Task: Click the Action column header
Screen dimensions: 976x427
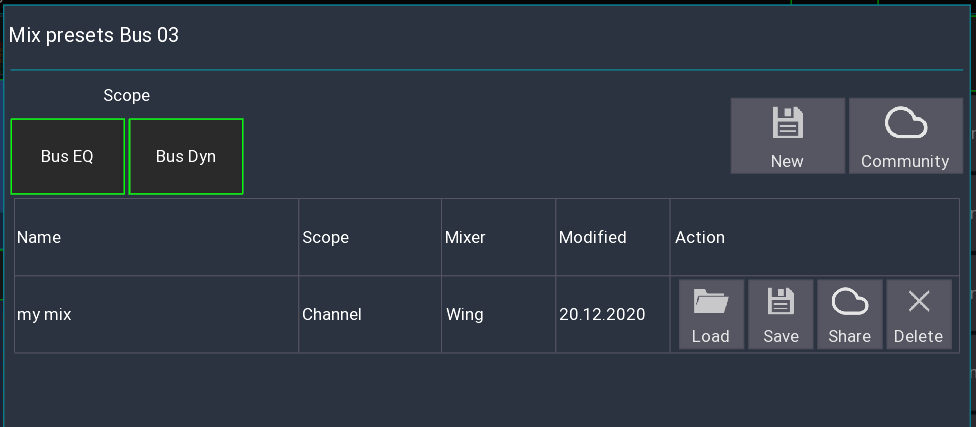Action: (x=700, y=237)
